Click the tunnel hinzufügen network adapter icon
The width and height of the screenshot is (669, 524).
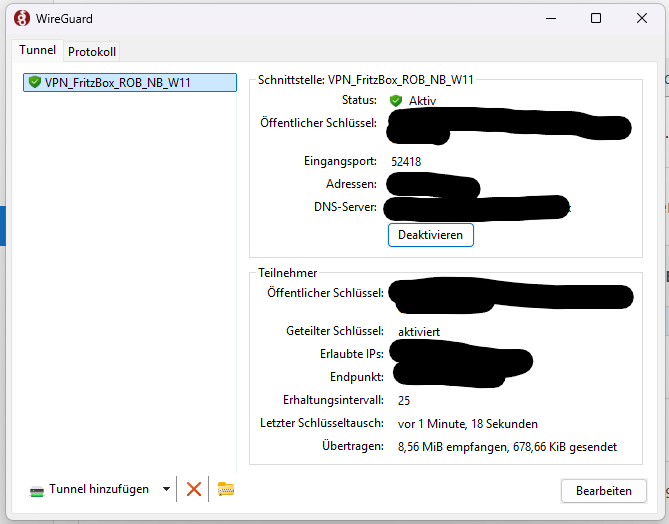pyautogui.click(x=37, y=491)
